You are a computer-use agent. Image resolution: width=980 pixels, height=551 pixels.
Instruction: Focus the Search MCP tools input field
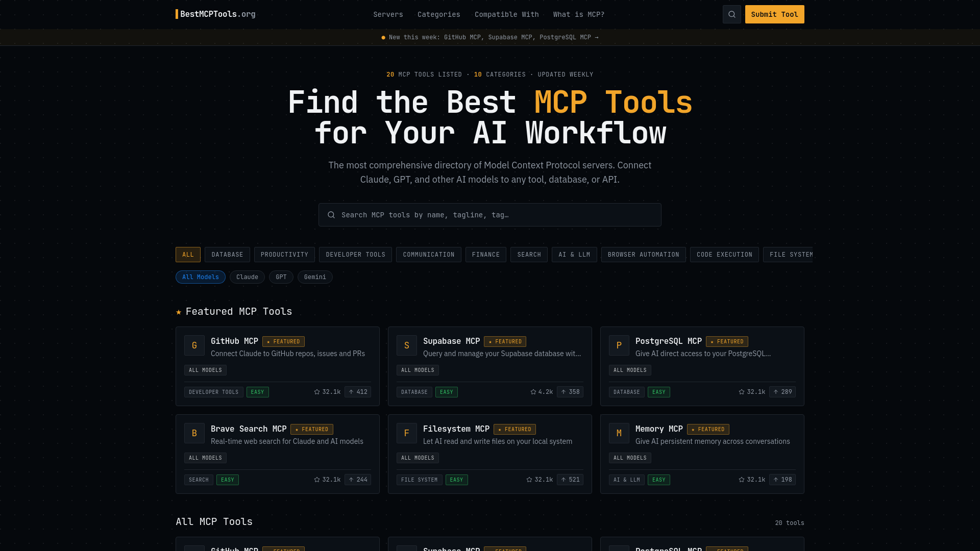[x=490, y=215]
